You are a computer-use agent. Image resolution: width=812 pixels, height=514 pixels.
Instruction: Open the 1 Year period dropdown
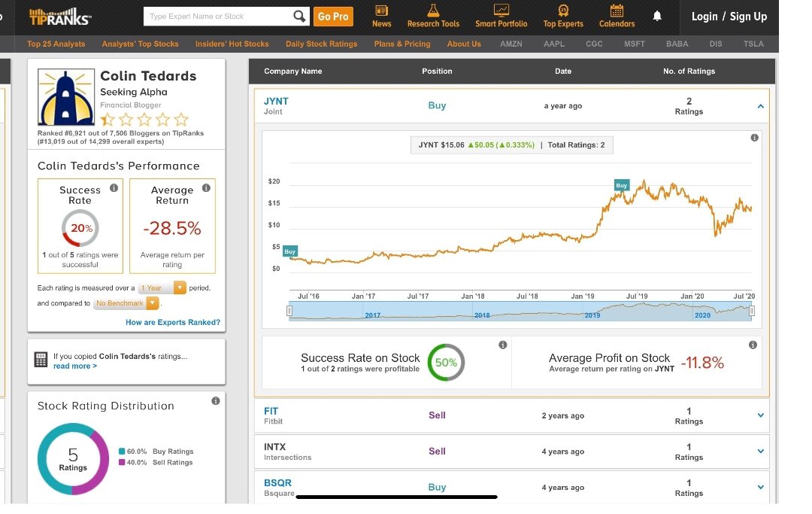[x=162, y=287]
